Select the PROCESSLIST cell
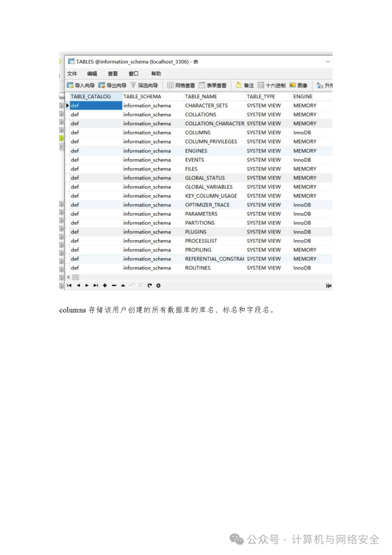The image size is (392, 555). (x=215, y=241)
